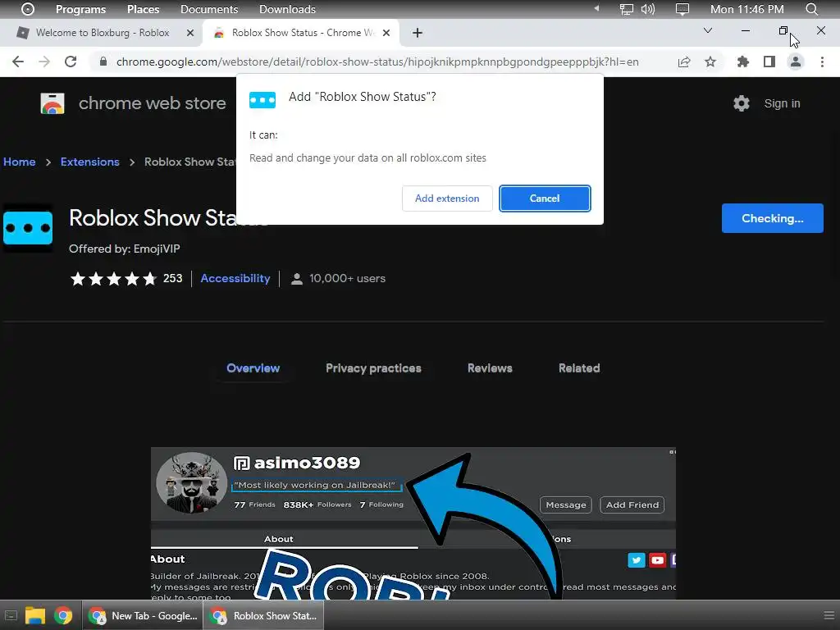Select the Related tab
Viewport: 840px width, 630px height.
tap(579, 368)
